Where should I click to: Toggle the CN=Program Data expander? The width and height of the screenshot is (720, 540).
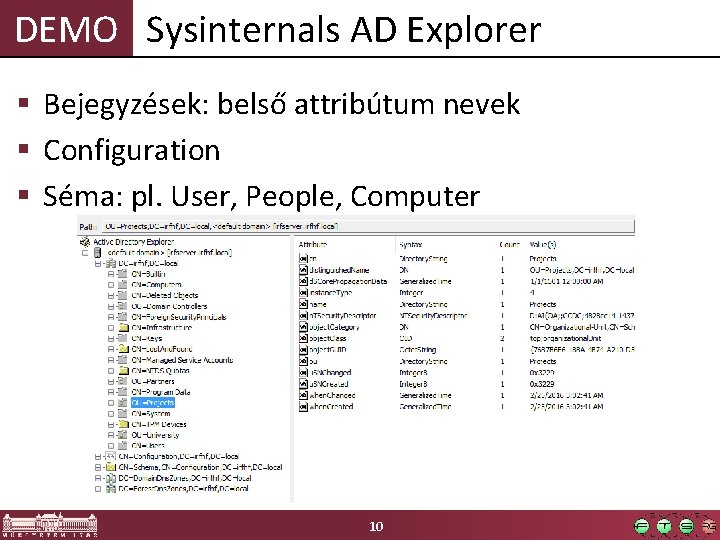tap(111, 393)
